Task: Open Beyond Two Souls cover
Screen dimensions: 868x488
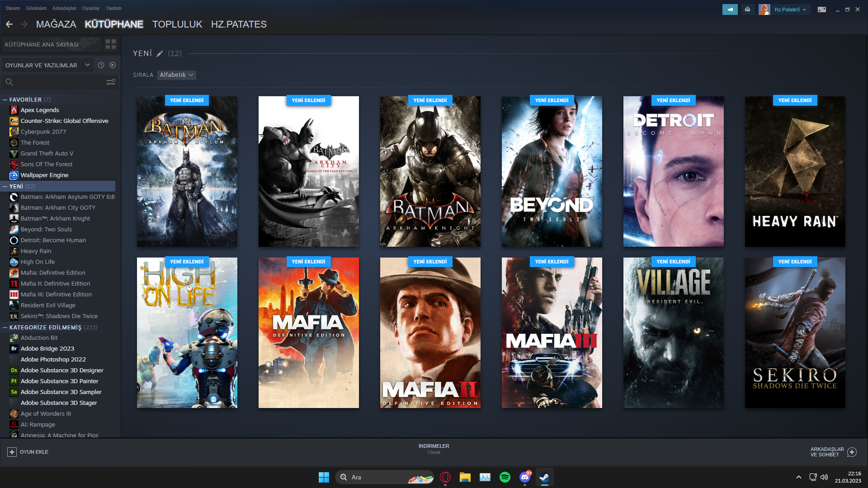Action: click(552, 171)
